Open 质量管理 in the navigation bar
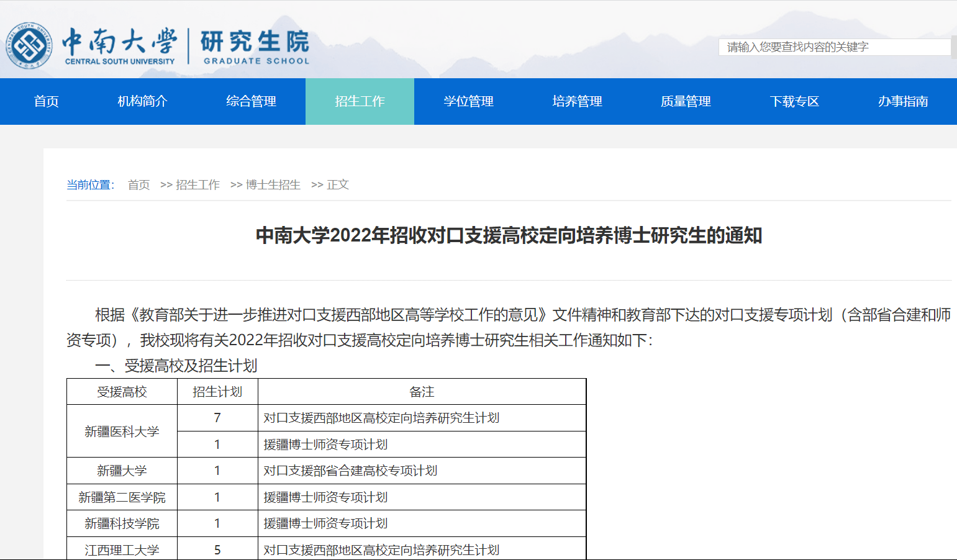The width and height of the screenshot is (957, 560). point(686,101)
